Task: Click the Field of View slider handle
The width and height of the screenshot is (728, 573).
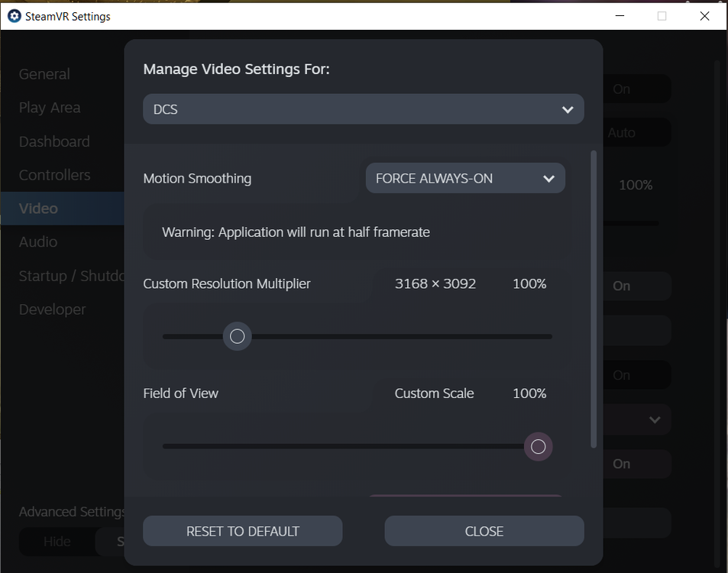Action: 538,446
